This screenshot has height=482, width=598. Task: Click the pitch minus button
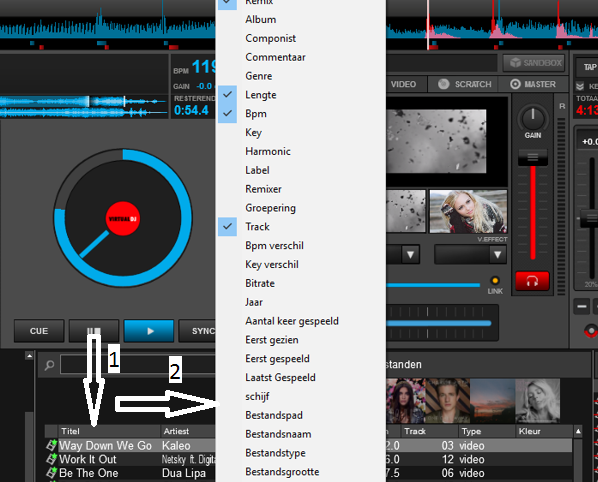point(582,307)
